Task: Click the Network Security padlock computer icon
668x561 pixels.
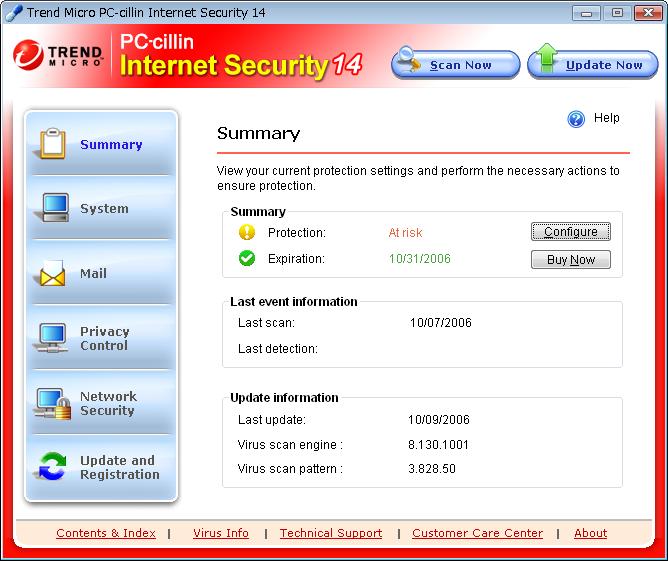Action: [x=54, y=403]
